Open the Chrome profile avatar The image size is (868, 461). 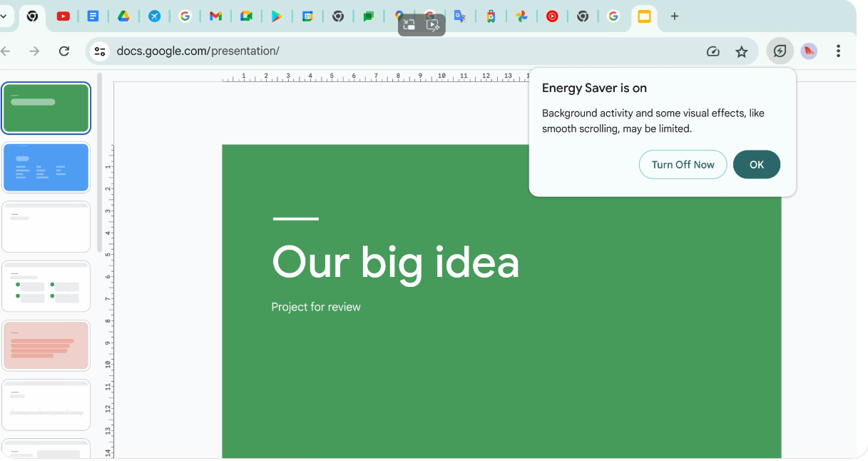coord(809,51)
